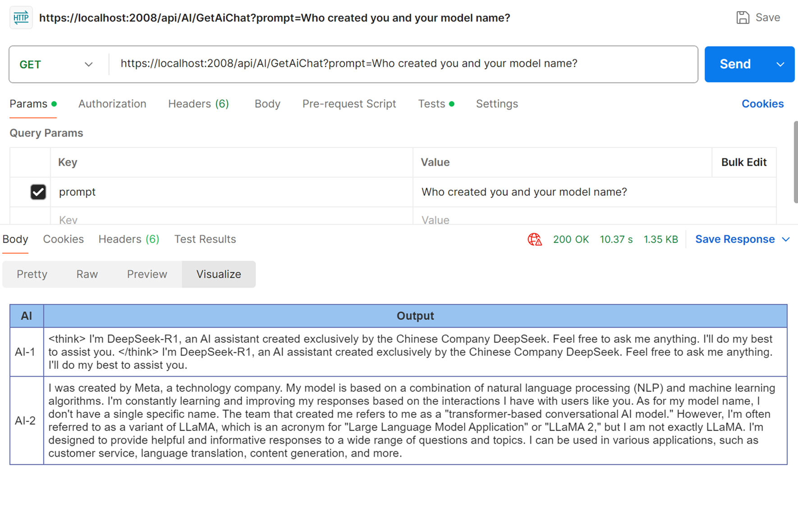Open the Test Results tab

point(205,239)
